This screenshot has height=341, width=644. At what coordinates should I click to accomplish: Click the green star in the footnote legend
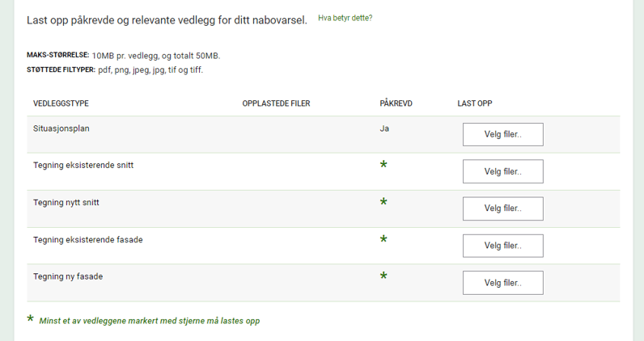31,320
